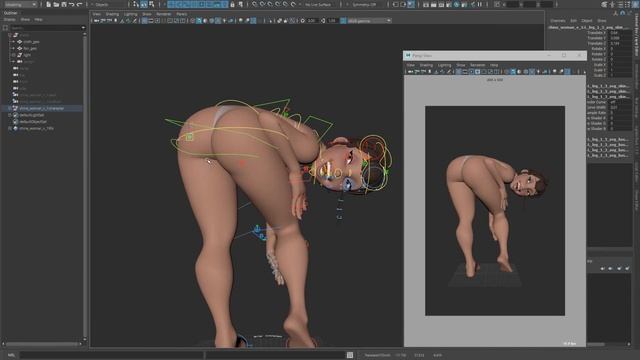Open Channels menu in the Channel Box
The image size is (640, 360).
coord(558,20)
